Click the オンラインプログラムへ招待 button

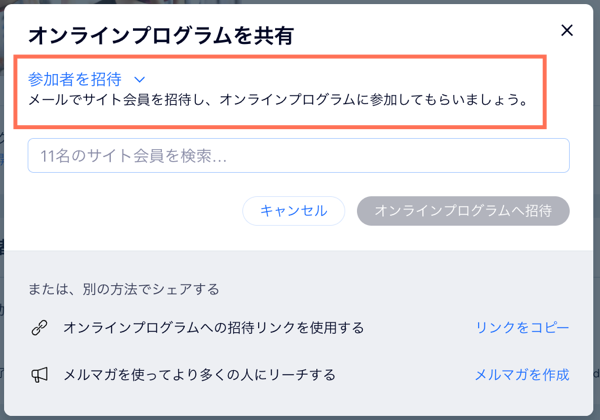tap(463, 211)
